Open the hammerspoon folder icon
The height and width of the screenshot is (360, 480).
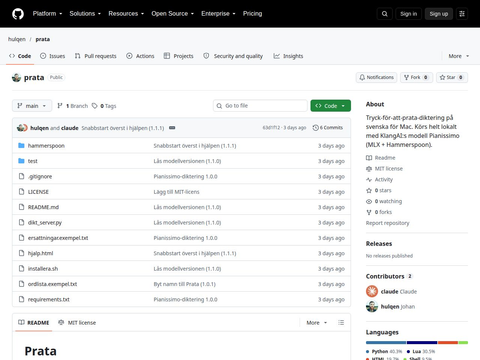(21, 146)
